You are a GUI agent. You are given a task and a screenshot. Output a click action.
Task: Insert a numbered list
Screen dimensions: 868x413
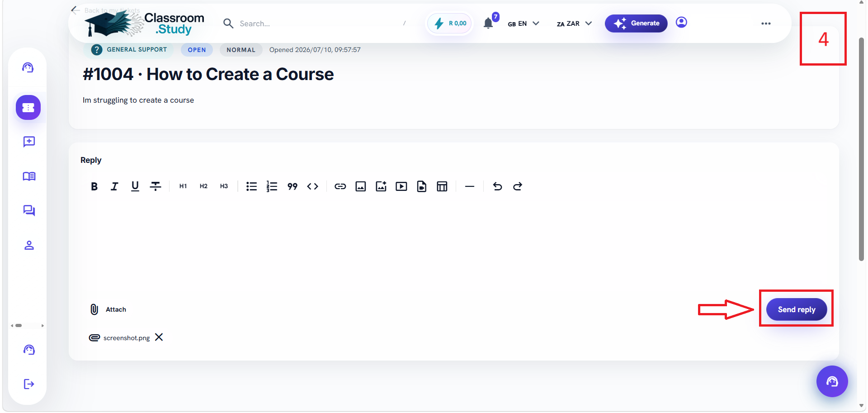coord(272,186)
